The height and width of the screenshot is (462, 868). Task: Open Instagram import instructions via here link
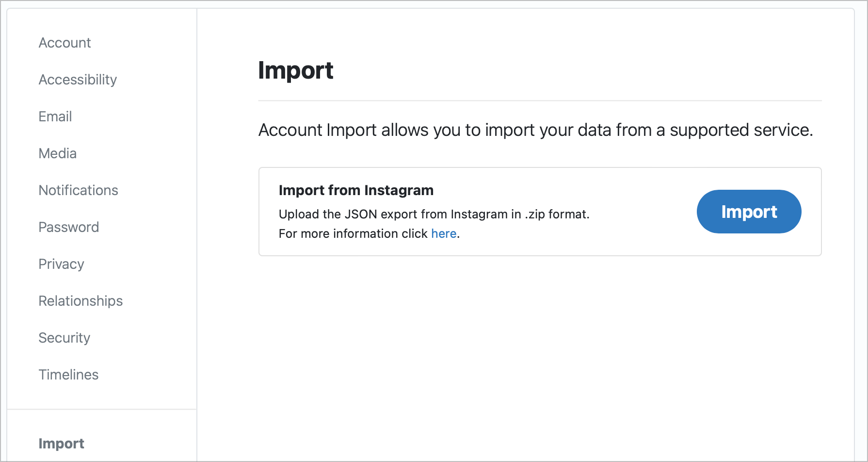(444, 233)
